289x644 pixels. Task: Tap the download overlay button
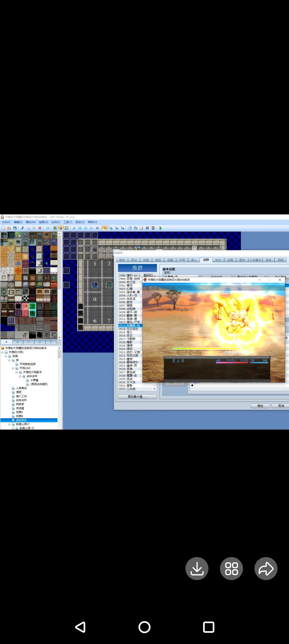pos(197,569)
